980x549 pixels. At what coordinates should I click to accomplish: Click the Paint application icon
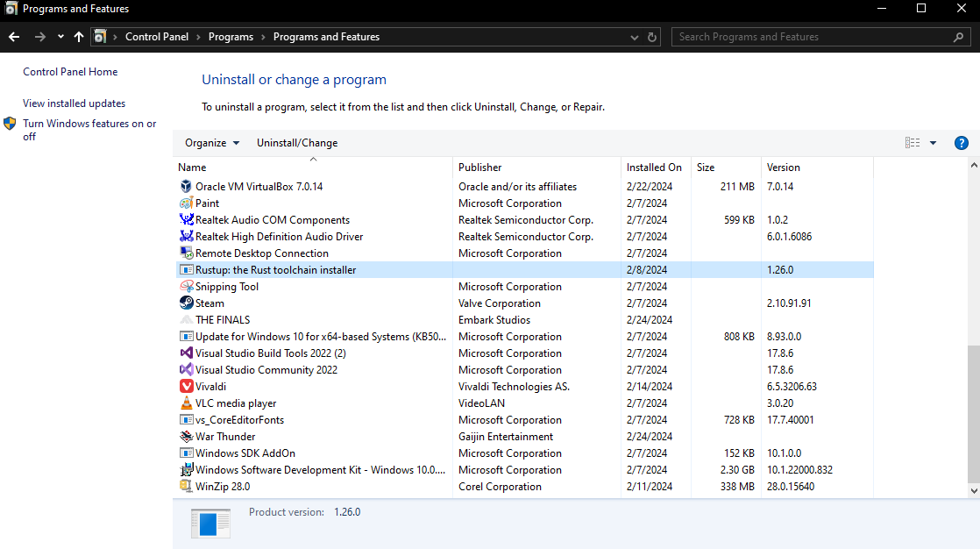point(186,203)
